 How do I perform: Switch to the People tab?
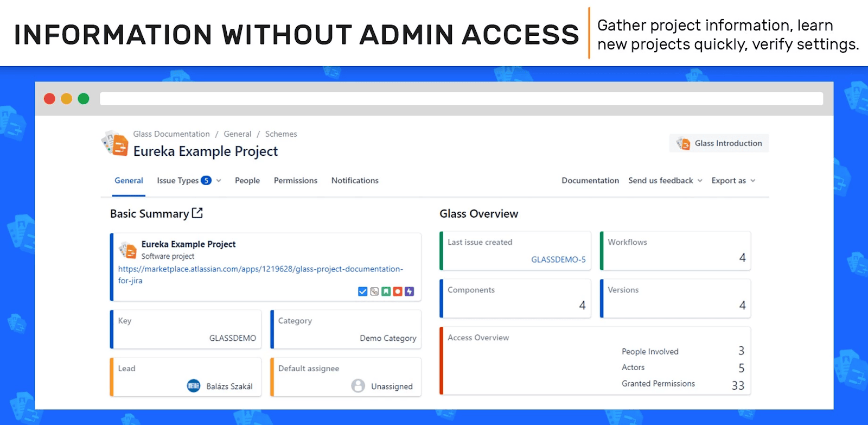coord(247,180)
